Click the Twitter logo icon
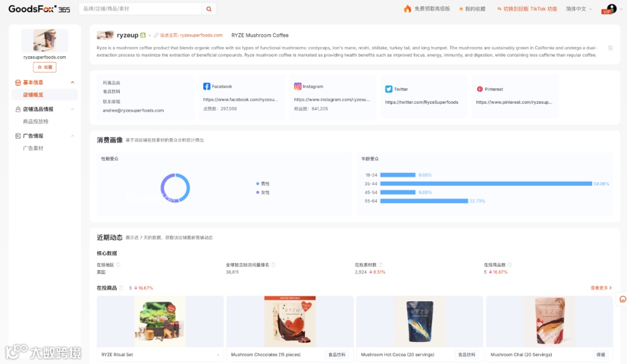The width and height of the screenshot is (627, 364). [388, 89]
